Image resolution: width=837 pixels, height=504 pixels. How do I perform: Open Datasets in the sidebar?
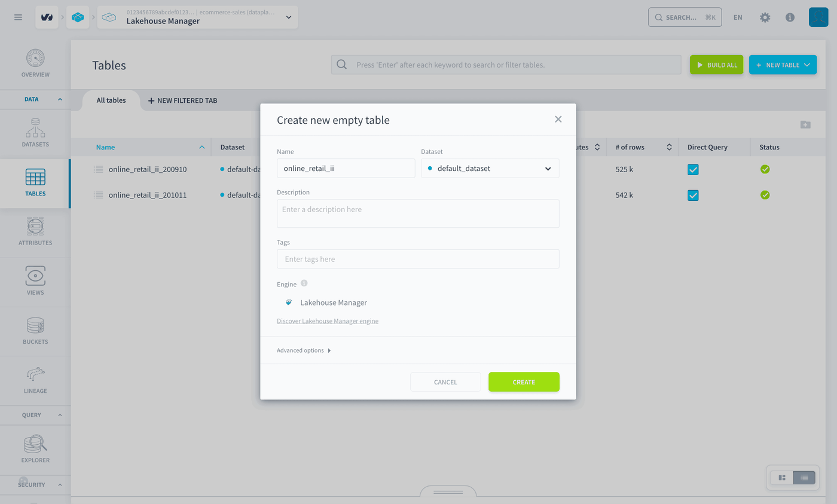click(35, 133)
